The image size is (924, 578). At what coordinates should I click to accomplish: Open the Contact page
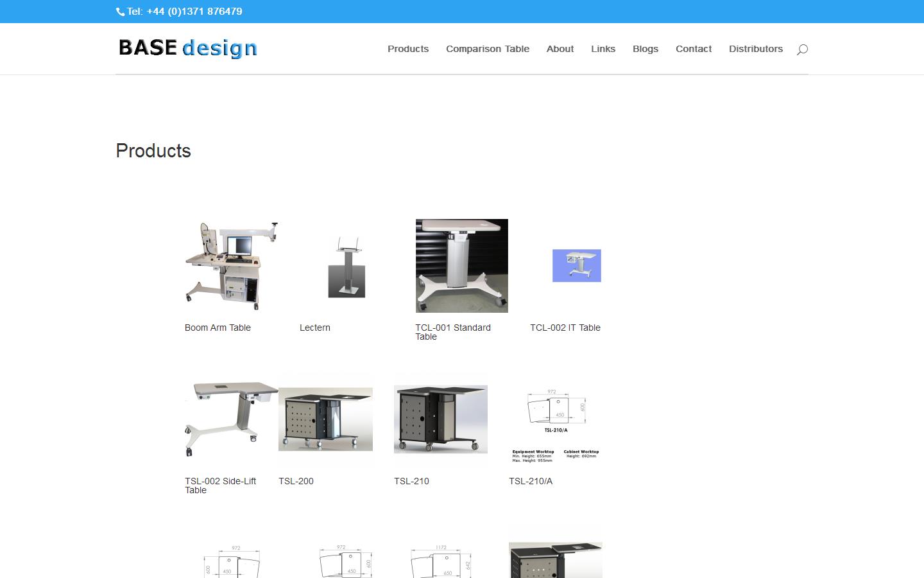[x=693, y=49]
